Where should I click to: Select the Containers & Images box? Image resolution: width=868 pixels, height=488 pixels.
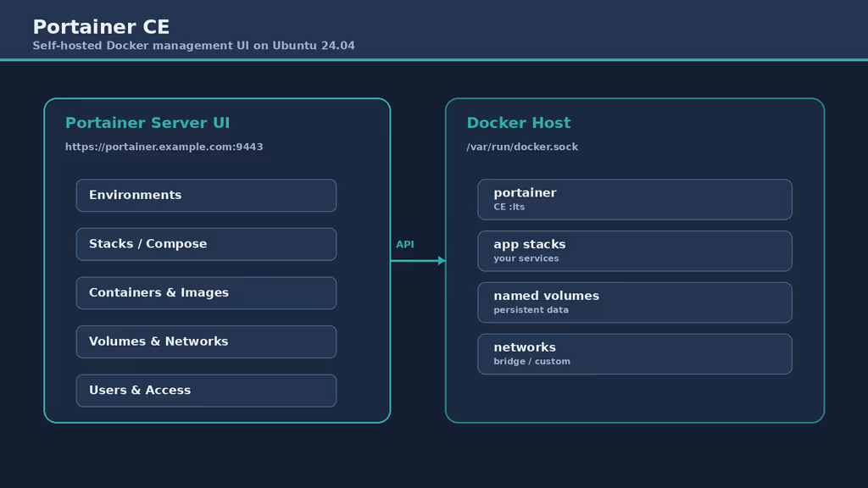tap(206, 292)
